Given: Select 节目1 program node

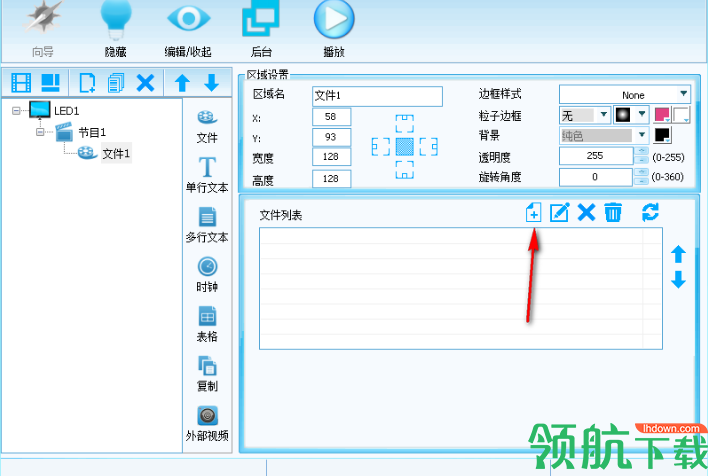Looking at the screenshot, I should coord(92,132).
